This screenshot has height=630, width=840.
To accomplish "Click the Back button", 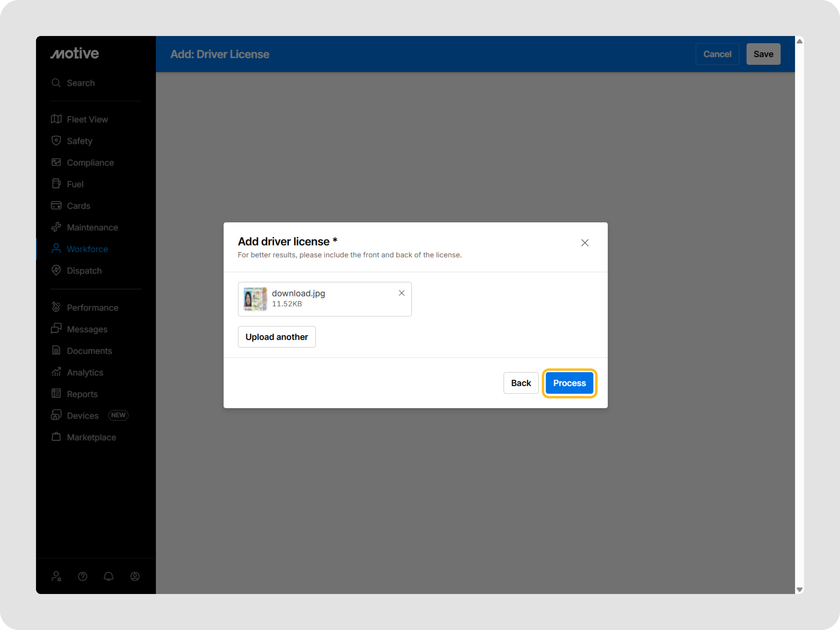I will point(520,383).
